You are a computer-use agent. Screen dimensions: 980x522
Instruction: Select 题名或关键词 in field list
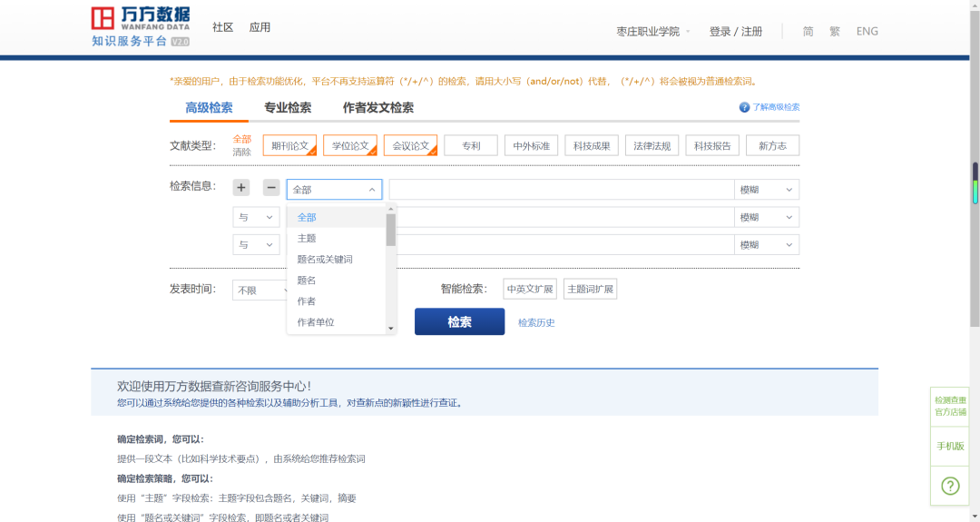(x=337, y=259)
